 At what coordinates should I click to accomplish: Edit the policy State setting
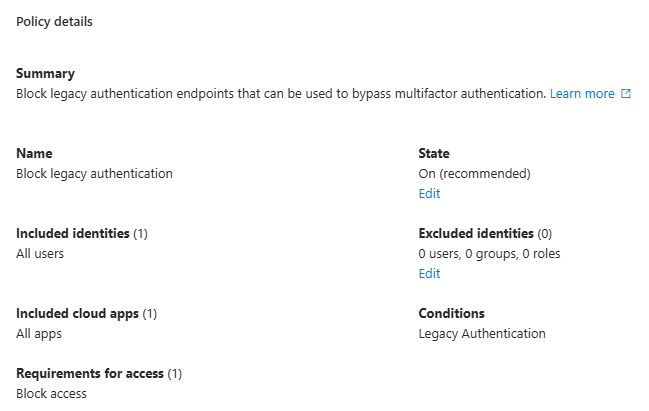[x=429, y=194]
